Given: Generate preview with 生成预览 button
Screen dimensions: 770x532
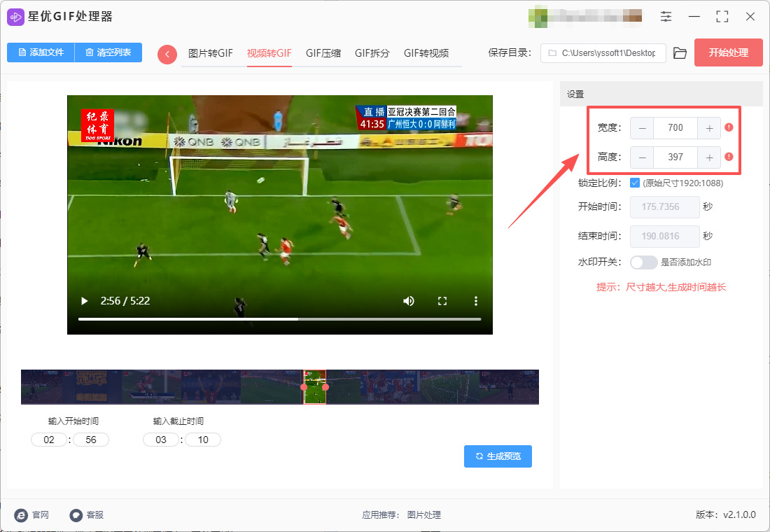Looking at the screenshot, I should tap(498, 456).
